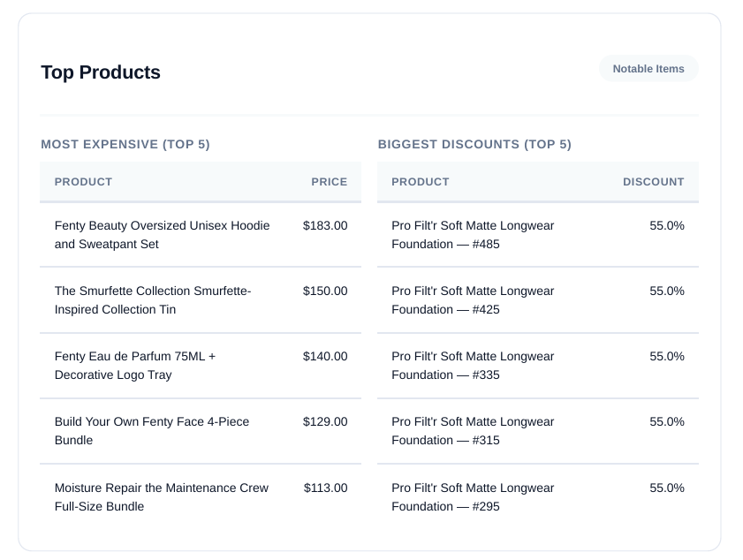Image resolution: width=743 pixels, height=560 pixels.
Task: Select Moisture Repair Maintenance Crew Bundle
Action: point(161,497)
